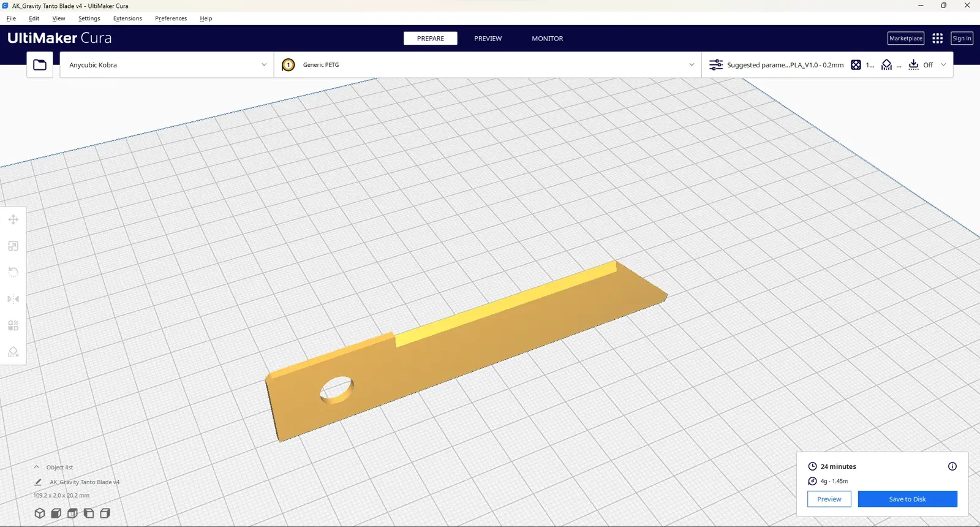Click the Cura app logo in the title bar
This screenshot has height=527, width=980.
pyautogui.click(x=6, y=6)
